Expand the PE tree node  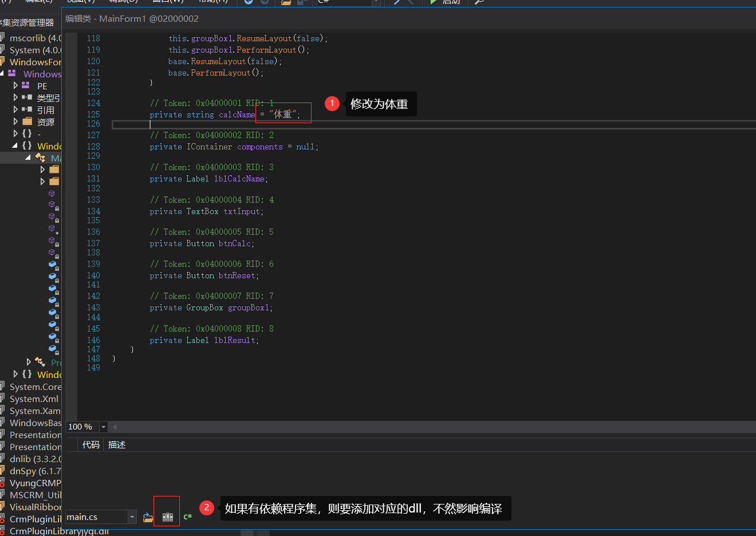[x=15, y=85]
